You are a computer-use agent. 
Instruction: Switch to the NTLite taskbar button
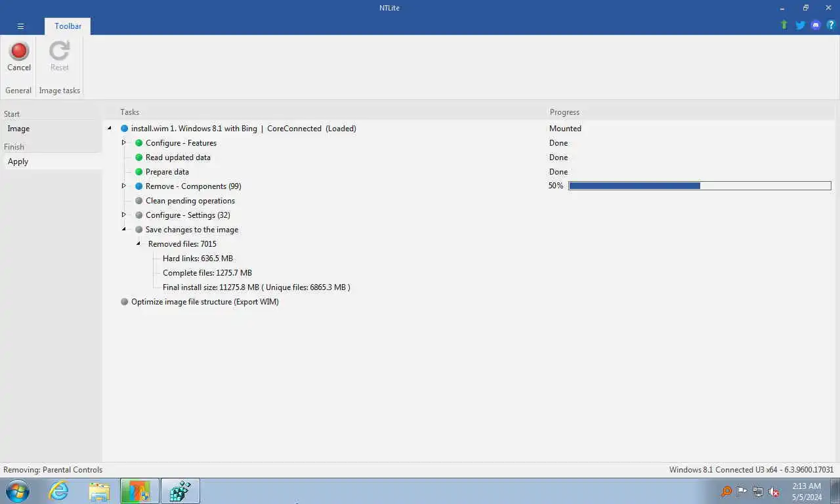point(139,491)
